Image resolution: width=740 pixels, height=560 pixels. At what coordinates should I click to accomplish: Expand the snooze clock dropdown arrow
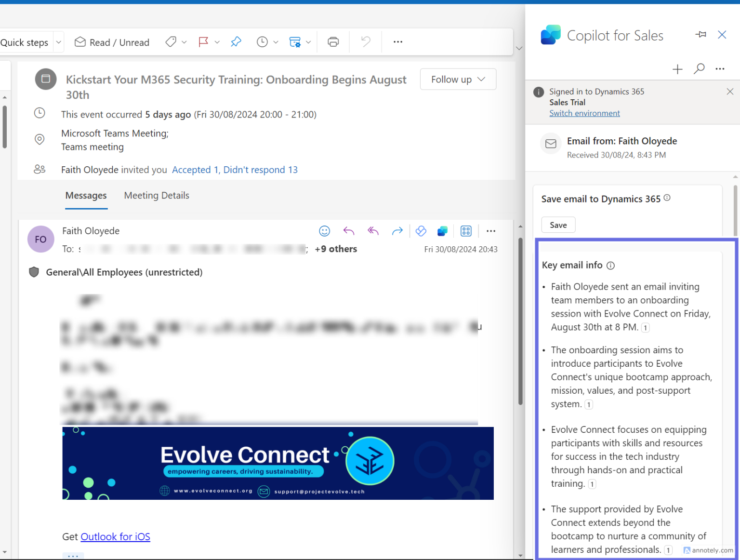tap(276, 42)
